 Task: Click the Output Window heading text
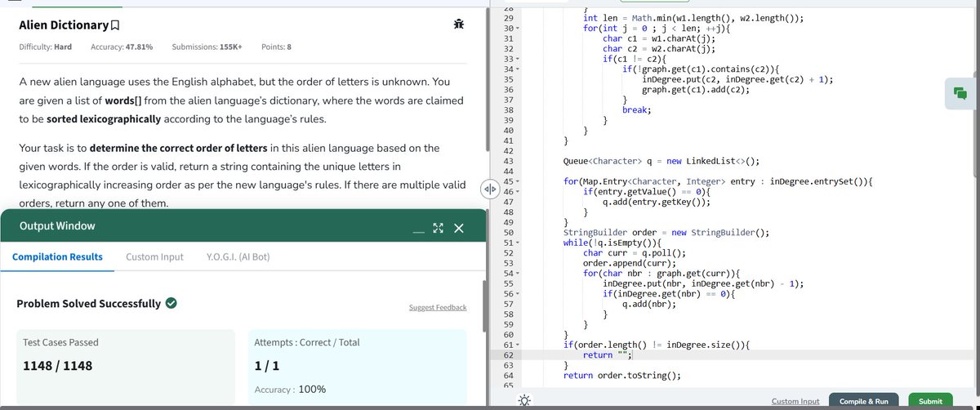57,225
